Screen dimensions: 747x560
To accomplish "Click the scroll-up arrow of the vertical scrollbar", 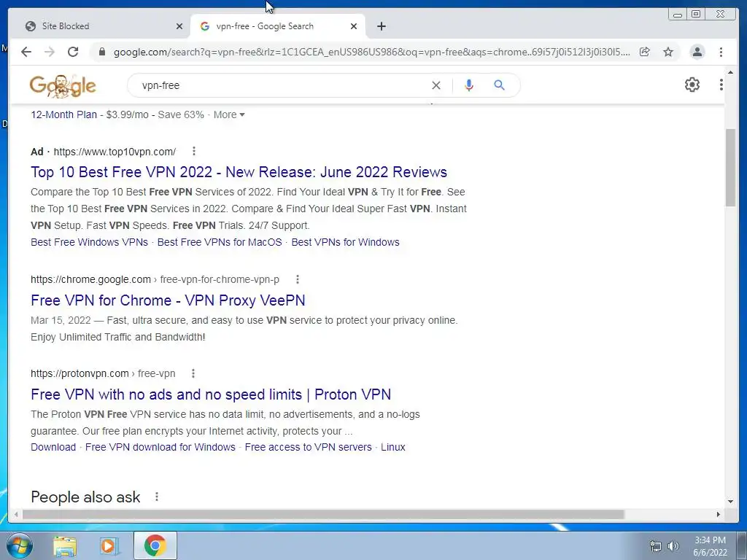I will pyautogui.click(x=730, y=72).
